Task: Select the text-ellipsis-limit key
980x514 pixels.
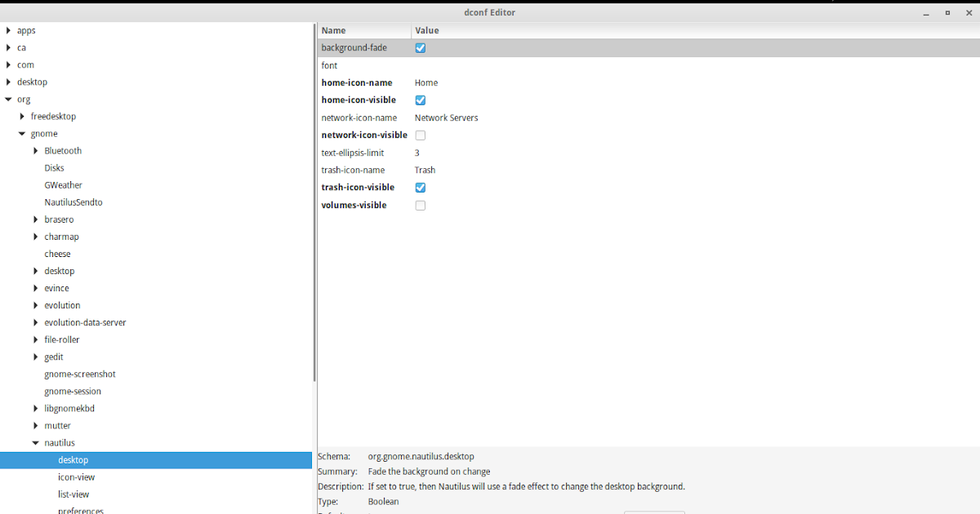Action: (x=353, y=153)
